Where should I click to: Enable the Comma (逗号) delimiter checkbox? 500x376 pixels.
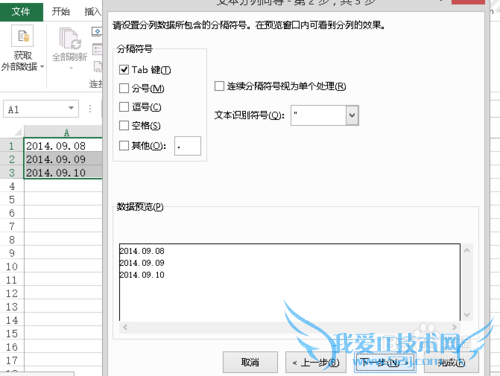(124, 107)
